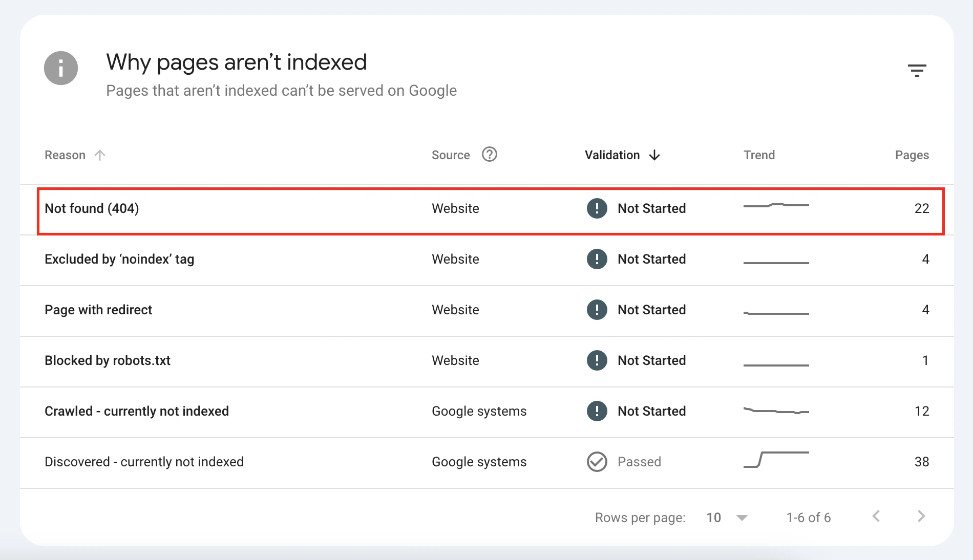Go to previous page of results

pyautogui.click(x=876, y=516)
